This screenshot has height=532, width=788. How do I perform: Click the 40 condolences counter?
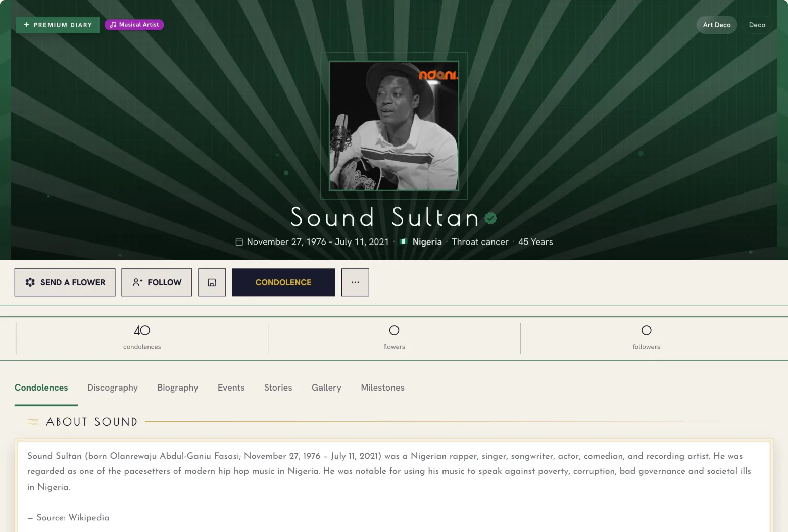coord(142,338)
